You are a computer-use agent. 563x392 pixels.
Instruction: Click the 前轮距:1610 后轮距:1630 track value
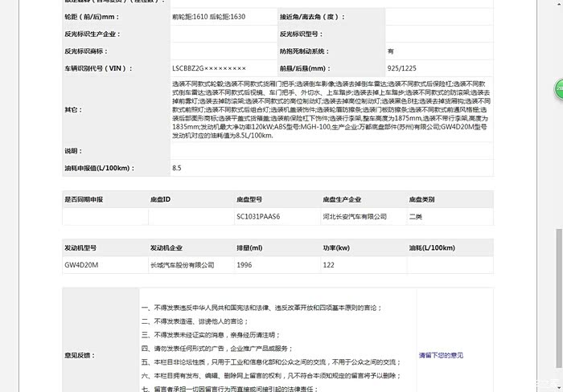[x=209, y=16]
